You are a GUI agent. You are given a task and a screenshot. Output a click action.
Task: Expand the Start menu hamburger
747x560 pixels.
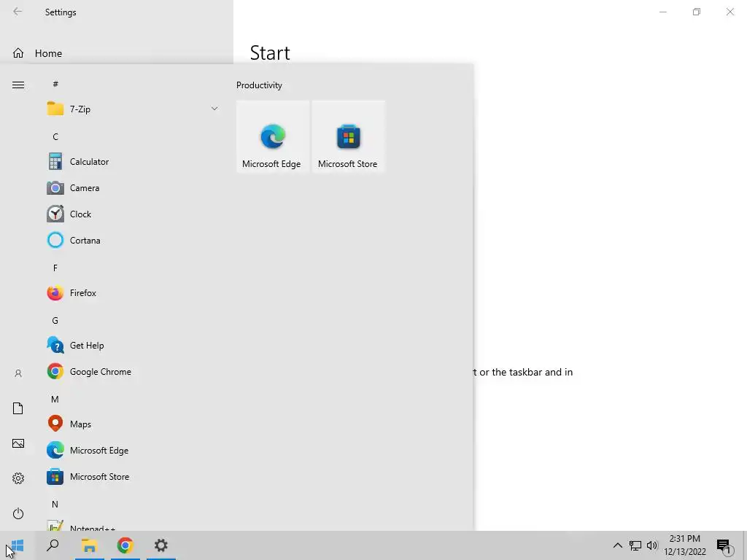point(18,85)
